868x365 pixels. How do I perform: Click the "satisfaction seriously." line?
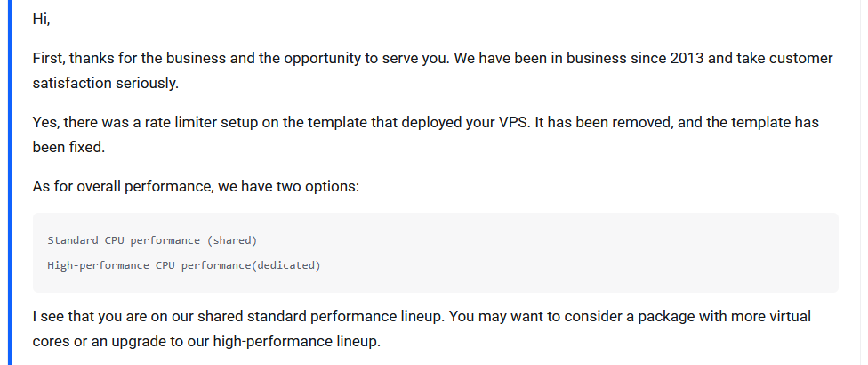[106, 84]
